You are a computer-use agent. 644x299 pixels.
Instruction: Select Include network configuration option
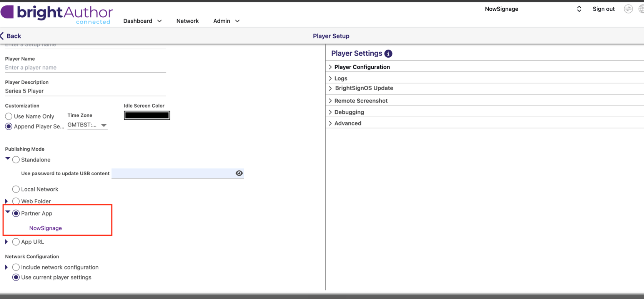(x=16, y=267)
